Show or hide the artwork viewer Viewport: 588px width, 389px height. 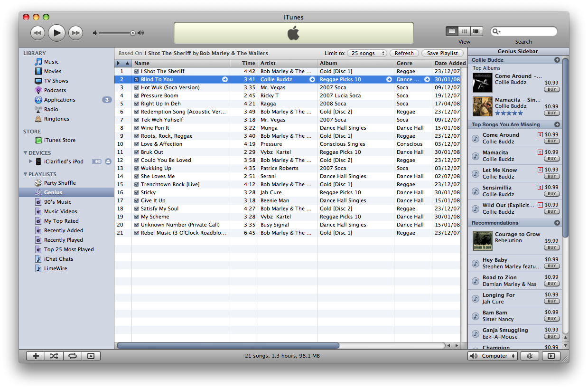[91, 356]
